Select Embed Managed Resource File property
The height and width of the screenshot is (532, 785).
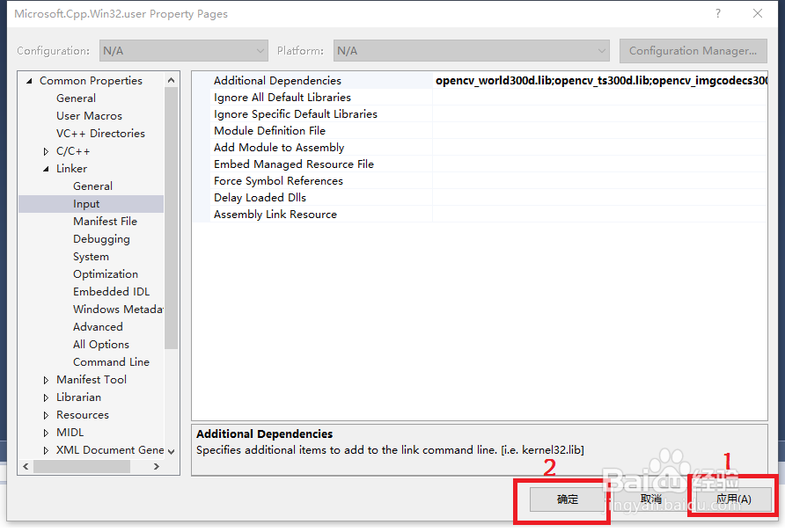293,164
